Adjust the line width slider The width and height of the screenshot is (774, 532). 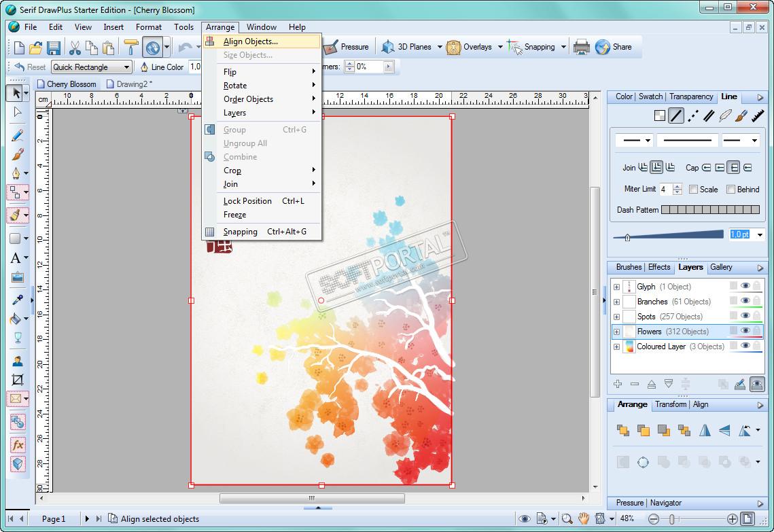627,237
